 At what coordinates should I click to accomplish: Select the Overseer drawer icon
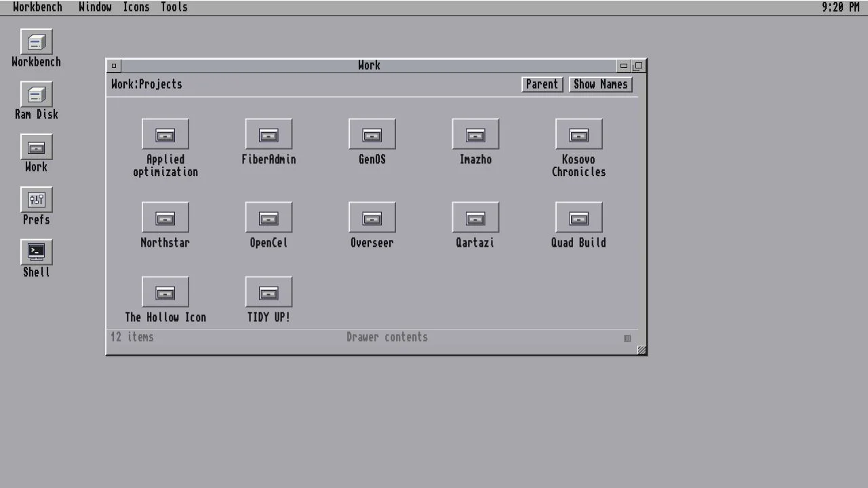click(372, 218)
